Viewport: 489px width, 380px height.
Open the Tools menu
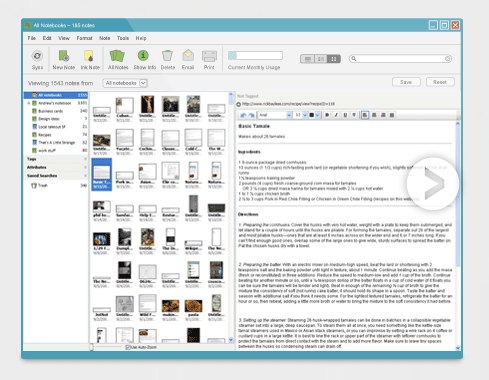click(123, 38)
